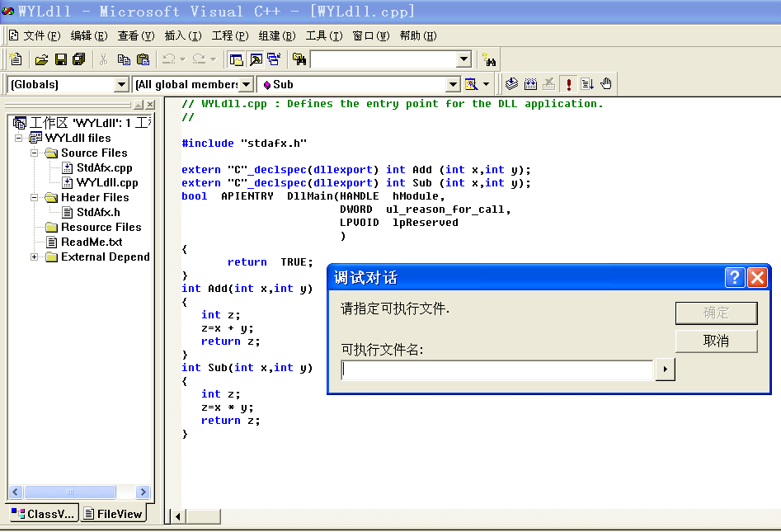Viewport: 781px width, 532px height.
Task: Click the Open file toolbar icon
Action: (42, 59)
